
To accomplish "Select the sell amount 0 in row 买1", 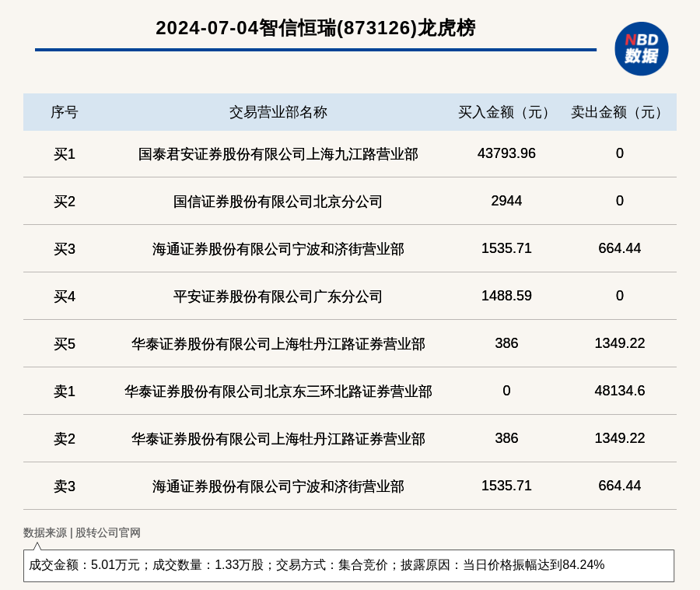I will coord(620,153).
